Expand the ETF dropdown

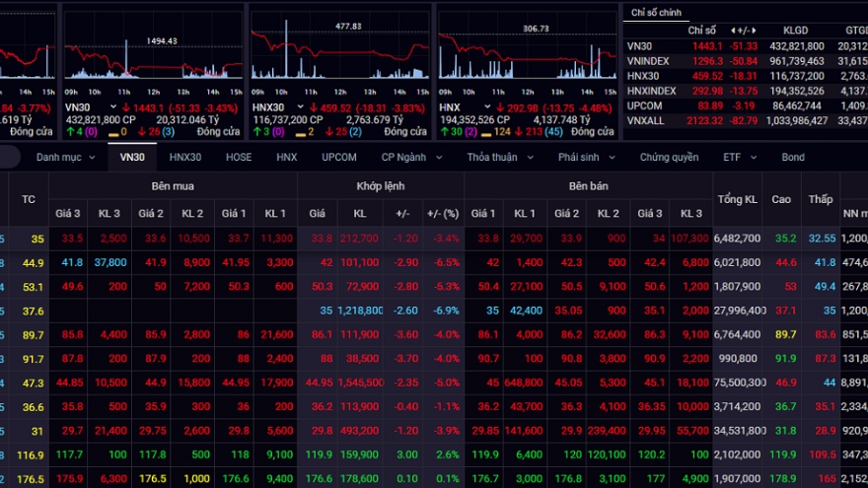click(x=739, y=157)
